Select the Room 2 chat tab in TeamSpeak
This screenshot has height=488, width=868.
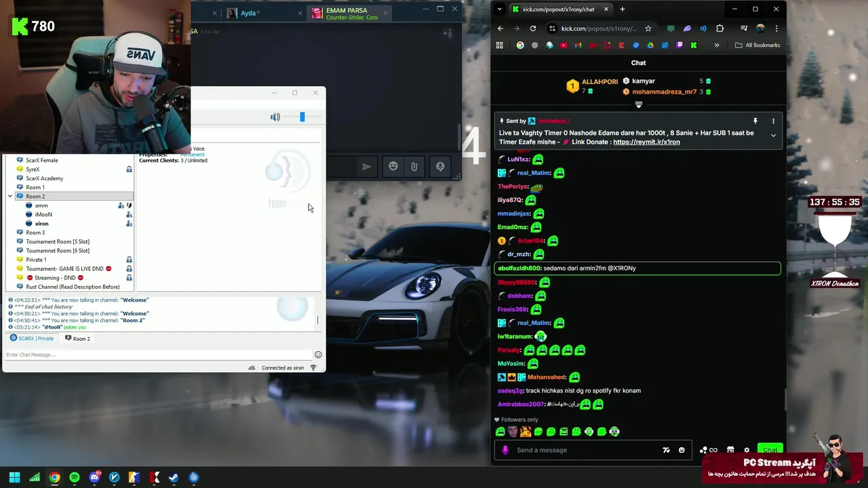(78, 338)
